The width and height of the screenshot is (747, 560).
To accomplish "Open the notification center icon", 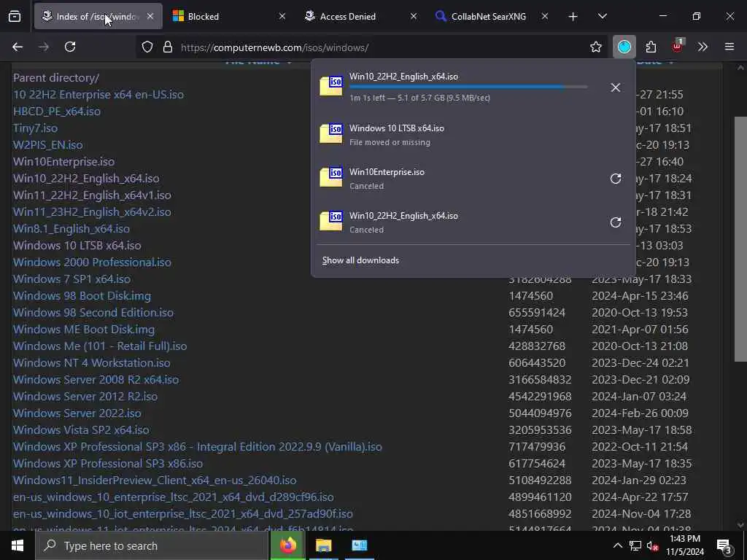I will pos(724,545).
